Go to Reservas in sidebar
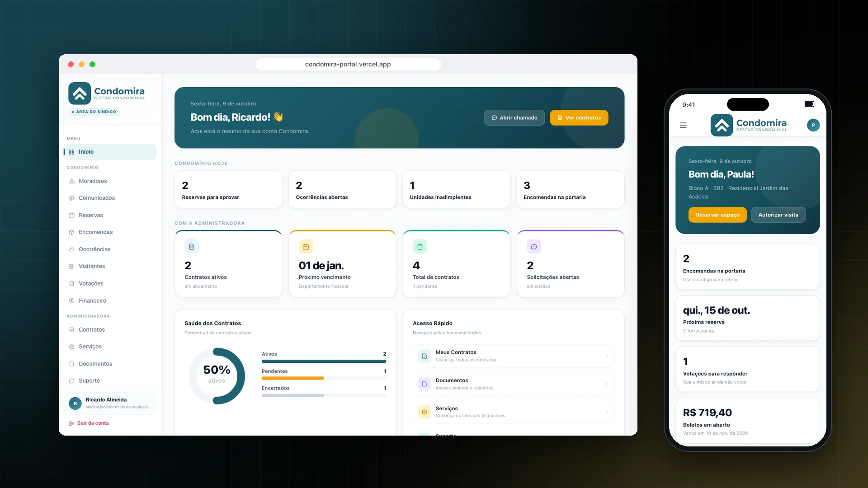Screen dimensions: 868x488 (x=110, y=215)
